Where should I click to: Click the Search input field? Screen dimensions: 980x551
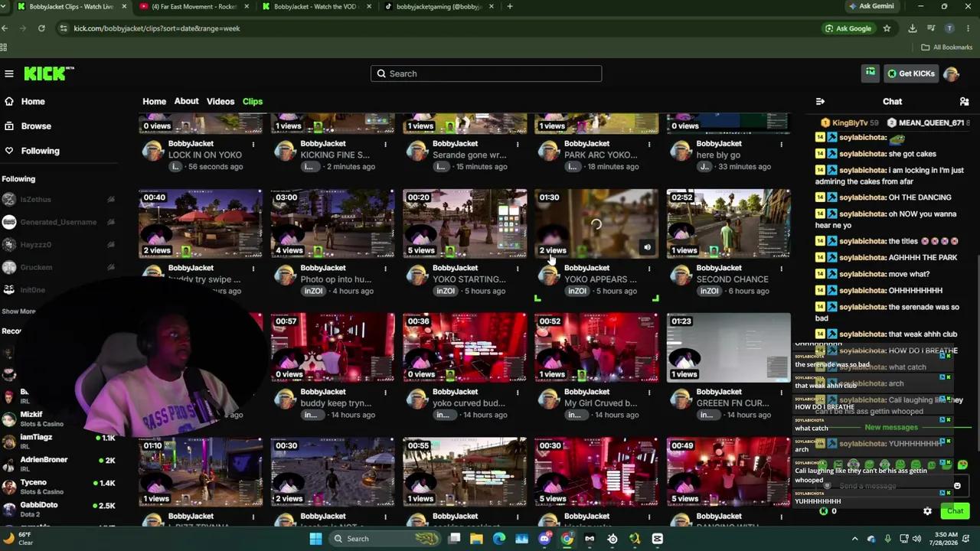(486, 73)
